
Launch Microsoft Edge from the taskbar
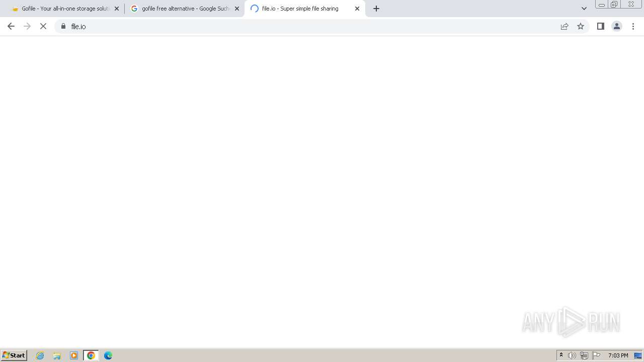(108, 355)
